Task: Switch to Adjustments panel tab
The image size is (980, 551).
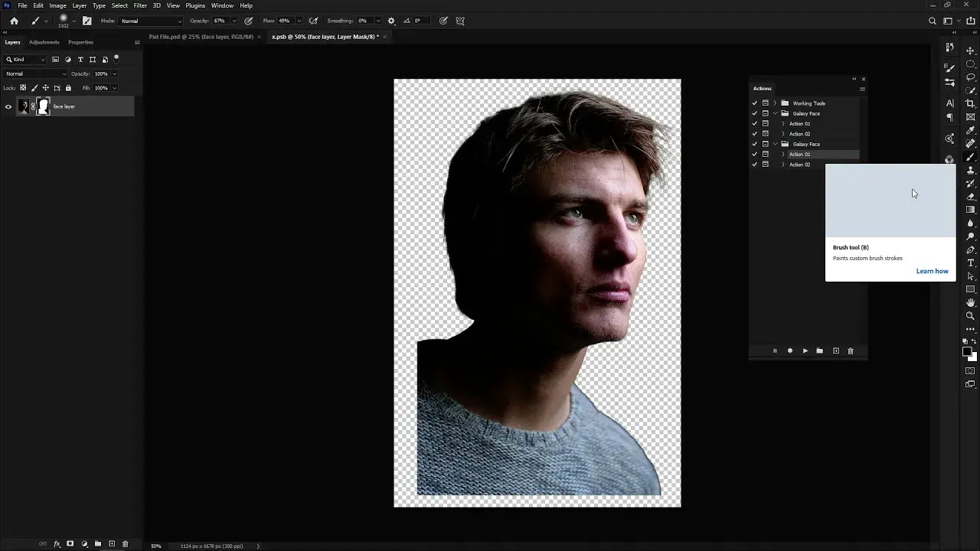Action: 44,42
